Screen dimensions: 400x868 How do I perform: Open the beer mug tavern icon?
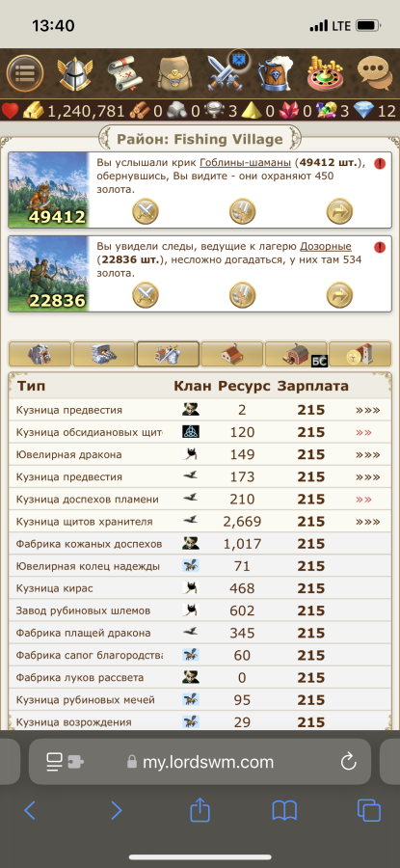(x=276, y=73)
